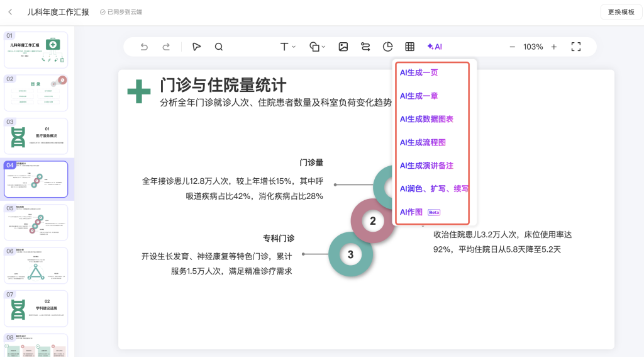The height and width of the screenshot is (357, 644).
Task: Zoom out with the minus button
Action: coord(512,47)
